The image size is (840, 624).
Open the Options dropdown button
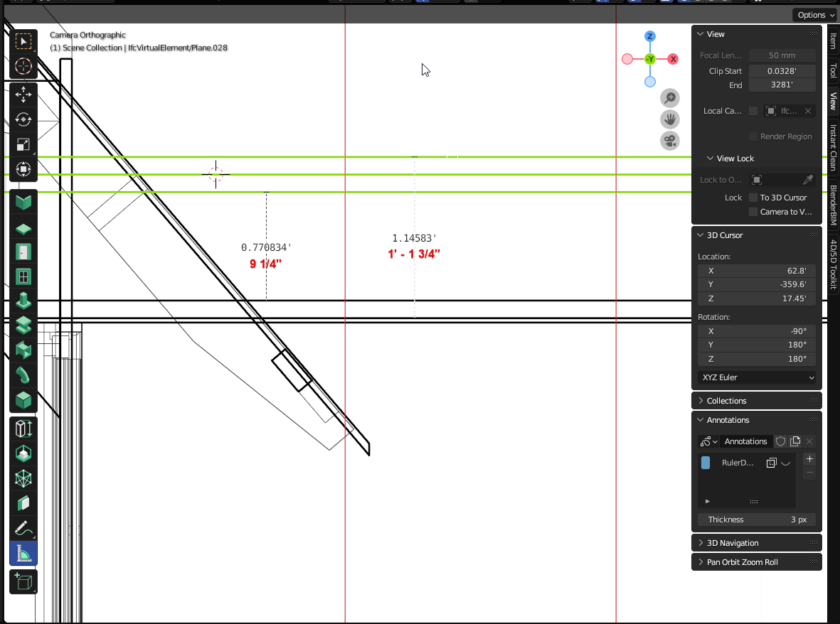click(815, 15)
